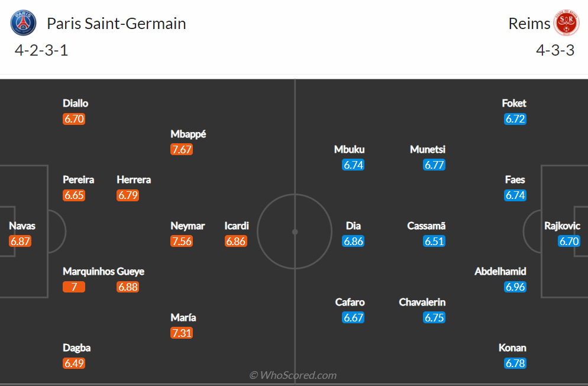Viewport: 588px width, 386px height.
Task: Click the Reims club crest
Action: 566,23
